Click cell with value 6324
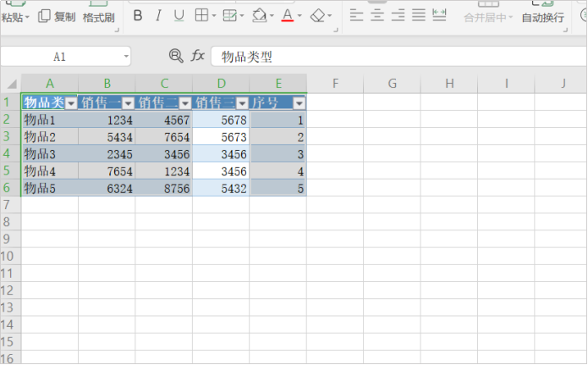Screen dimensions: 588x365 [x=107, y=188]
